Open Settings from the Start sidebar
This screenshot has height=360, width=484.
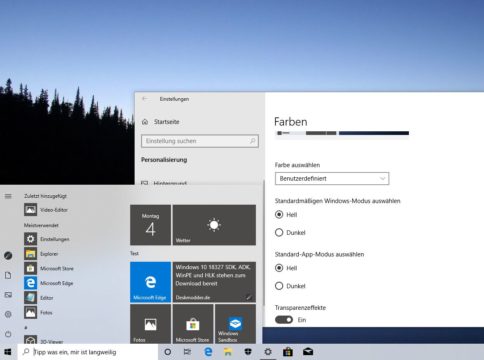click(8, 314)
